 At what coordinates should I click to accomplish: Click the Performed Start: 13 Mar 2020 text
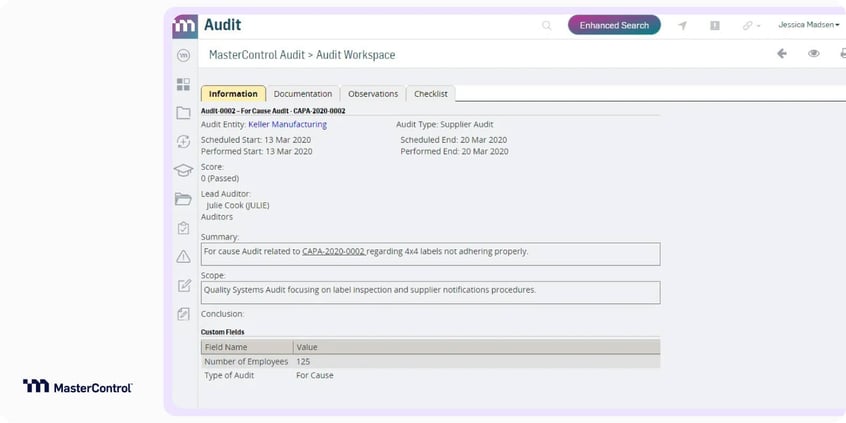(x=256, y=152)
